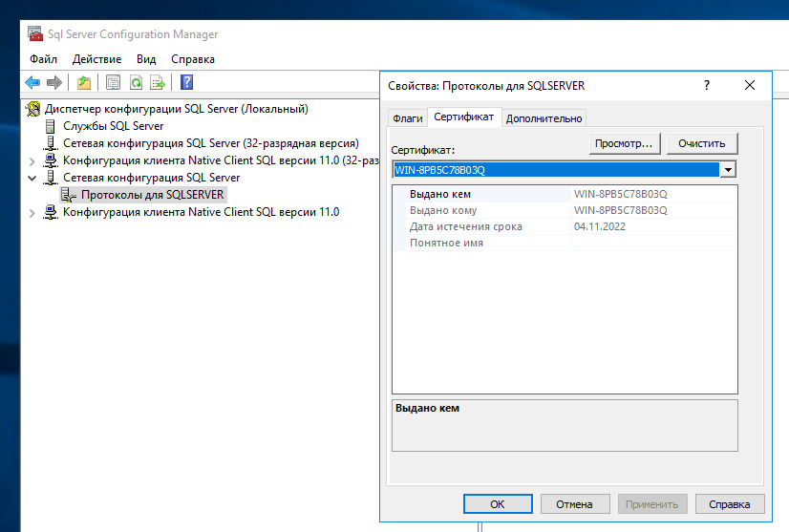Click the blue Help question mark icon

(x=186, y=82)
